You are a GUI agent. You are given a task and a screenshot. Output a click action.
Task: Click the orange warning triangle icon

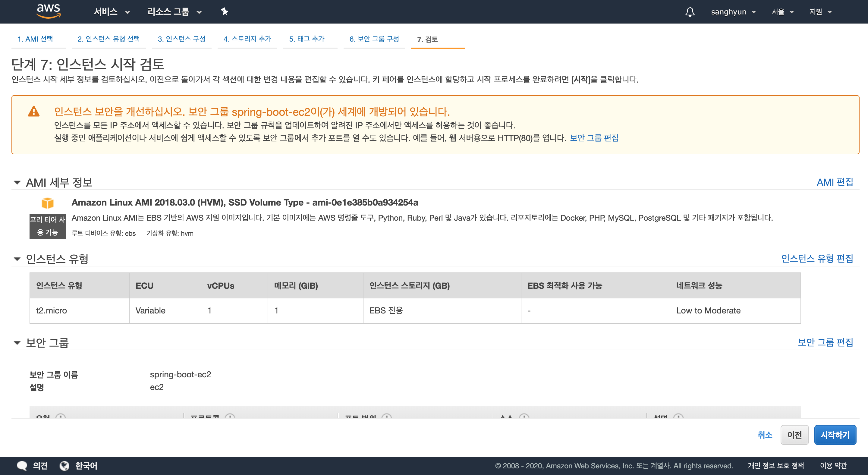tap(34, 112)
